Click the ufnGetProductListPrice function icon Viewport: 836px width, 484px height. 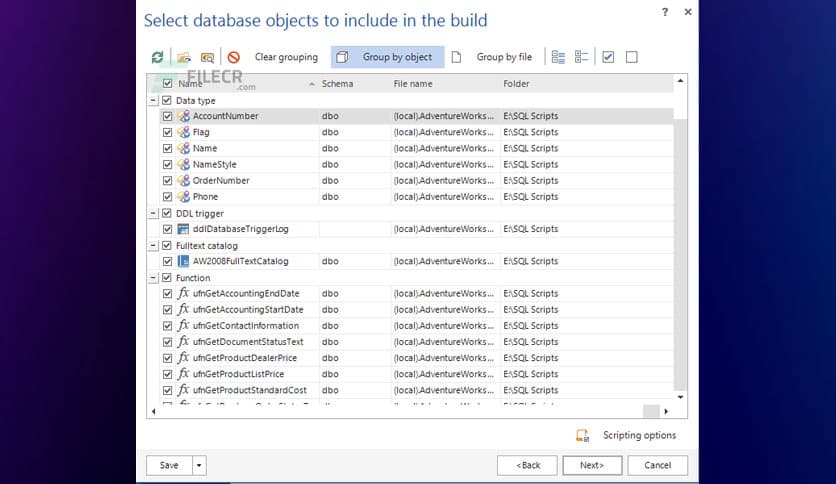pyautogui.click(x=183, y=374)
